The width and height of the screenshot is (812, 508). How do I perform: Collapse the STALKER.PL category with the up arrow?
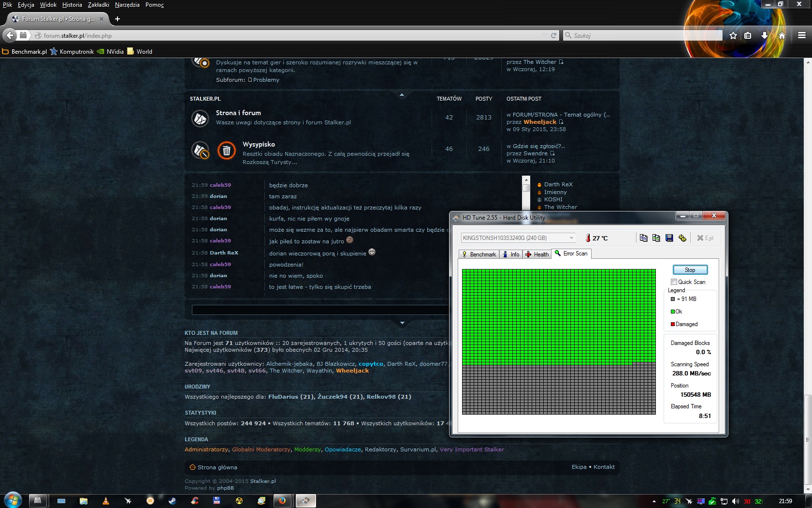point(402,95)
